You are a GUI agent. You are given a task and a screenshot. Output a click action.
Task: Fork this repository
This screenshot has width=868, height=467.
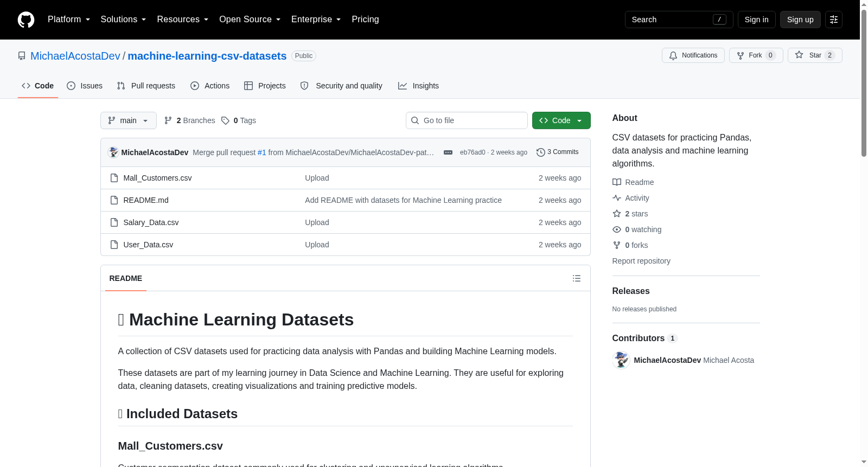(756, 55)
